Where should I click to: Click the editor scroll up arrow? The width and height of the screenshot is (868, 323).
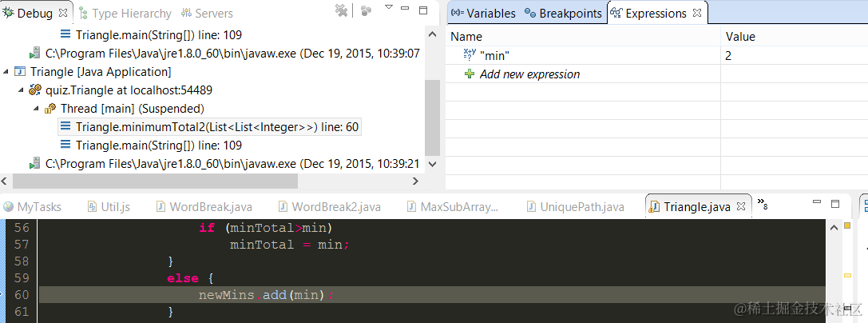(833, 226)
